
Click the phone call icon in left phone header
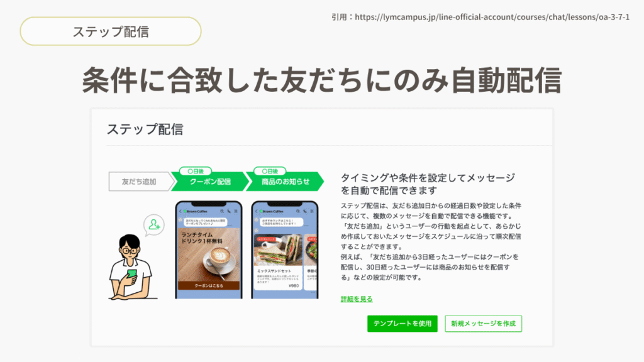pos(229,211)
